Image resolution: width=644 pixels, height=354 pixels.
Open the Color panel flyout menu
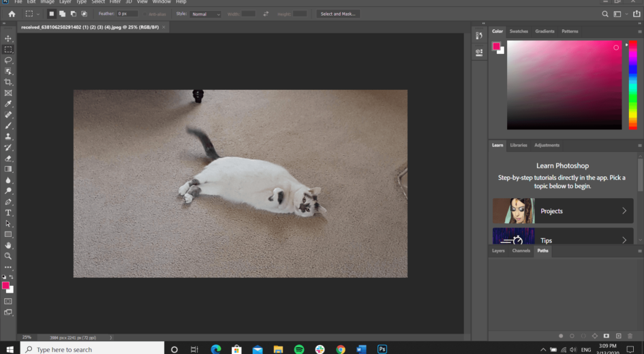pos(639,31)
